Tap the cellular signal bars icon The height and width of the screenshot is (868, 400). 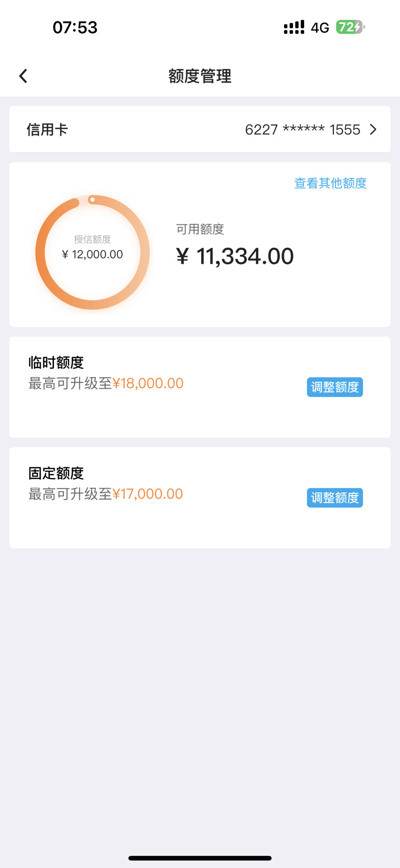click(294, 27)
